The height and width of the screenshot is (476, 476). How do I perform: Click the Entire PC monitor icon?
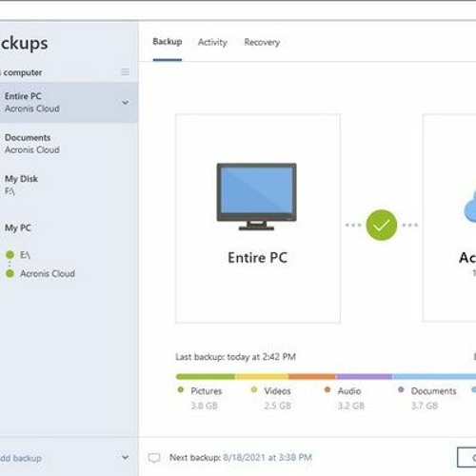[256, 197]
